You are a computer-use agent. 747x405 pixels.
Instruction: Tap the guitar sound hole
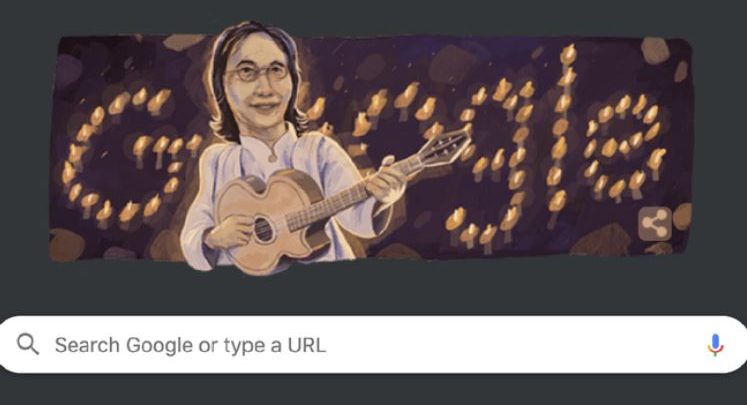263,230
